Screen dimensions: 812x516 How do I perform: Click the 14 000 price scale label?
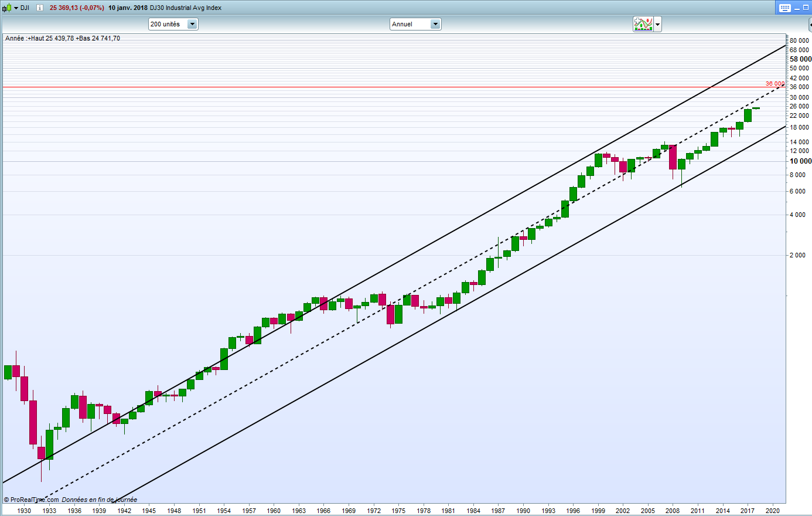click(x=799, y=142)
